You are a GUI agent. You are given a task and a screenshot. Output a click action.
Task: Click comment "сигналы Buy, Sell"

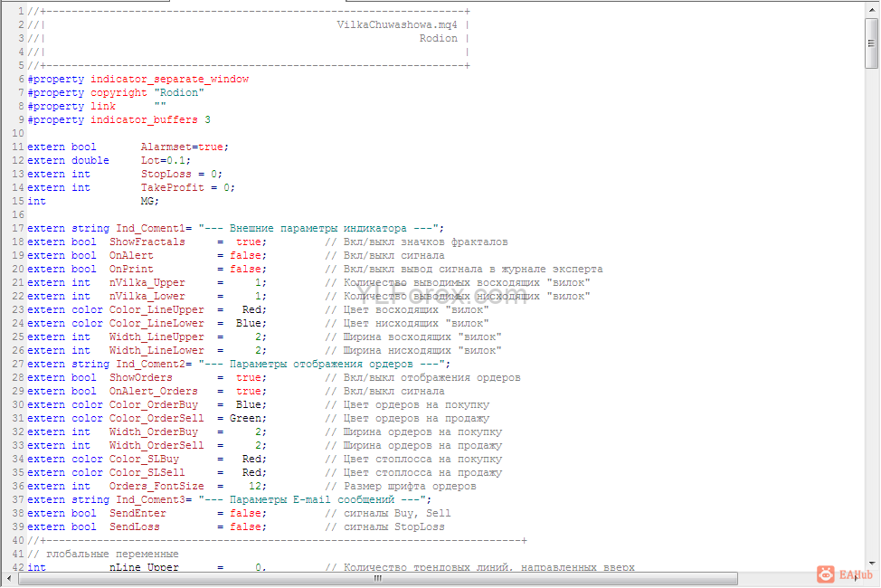pyautogui.click(x=397, y=513)
